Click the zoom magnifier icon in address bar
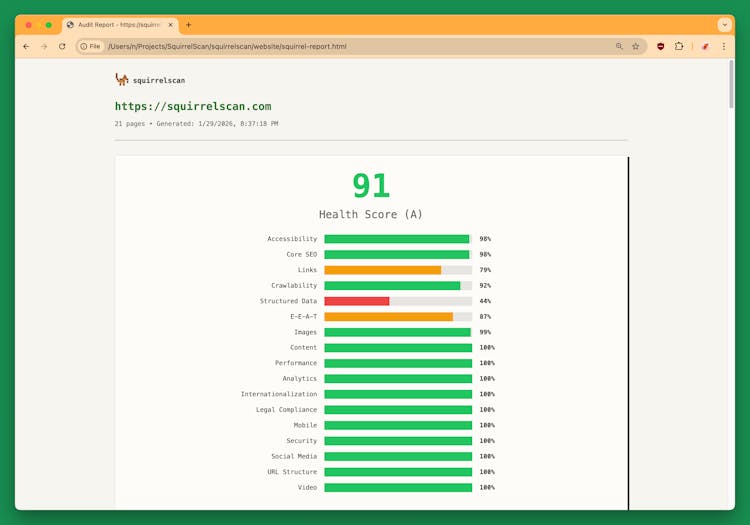 [x=619, y=46]
